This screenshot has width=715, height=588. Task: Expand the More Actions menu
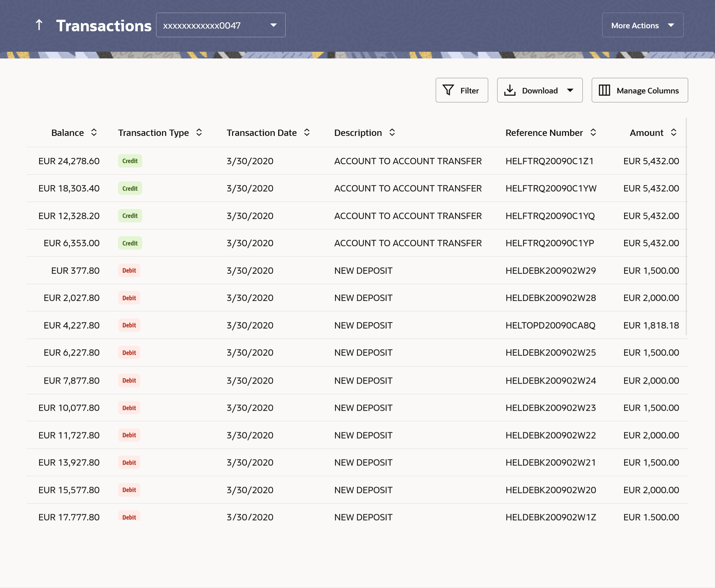(642, 25)
